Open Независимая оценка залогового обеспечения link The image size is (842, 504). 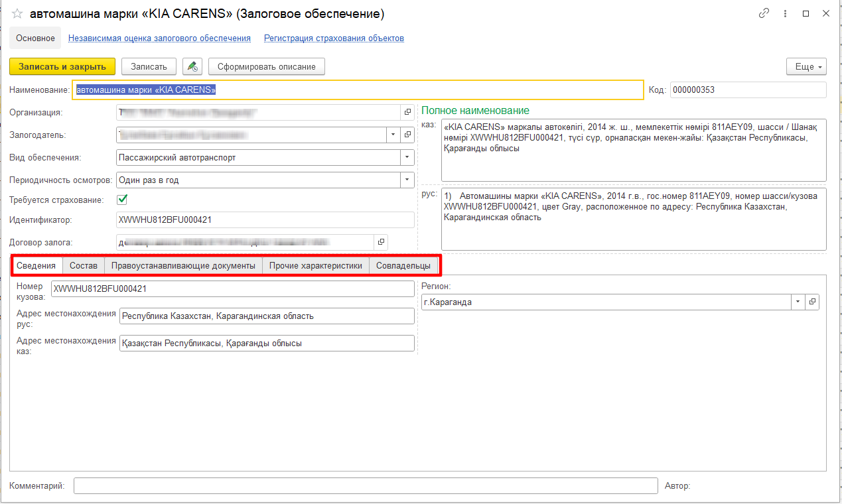click(x=159, y=38)
